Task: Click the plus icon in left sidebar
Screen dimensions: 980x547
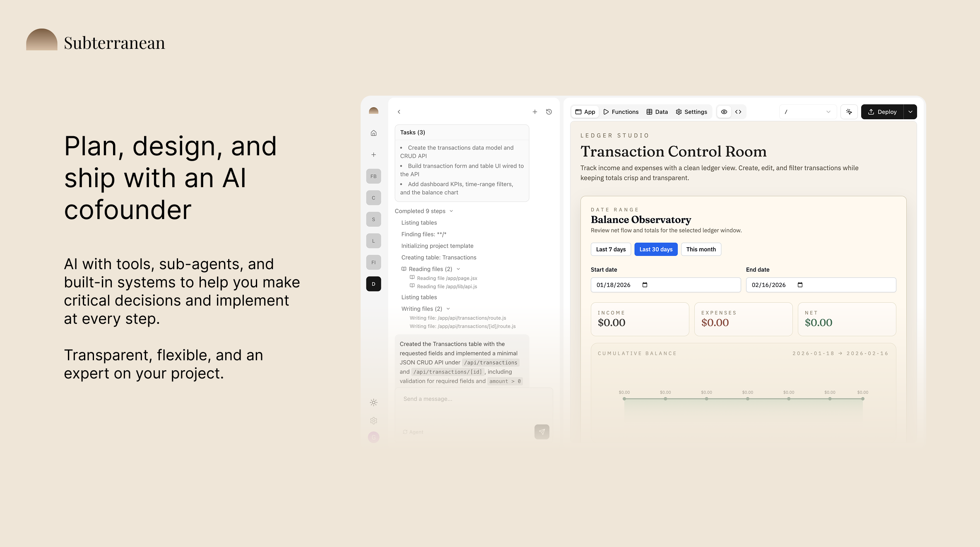Action: [373, 154]
